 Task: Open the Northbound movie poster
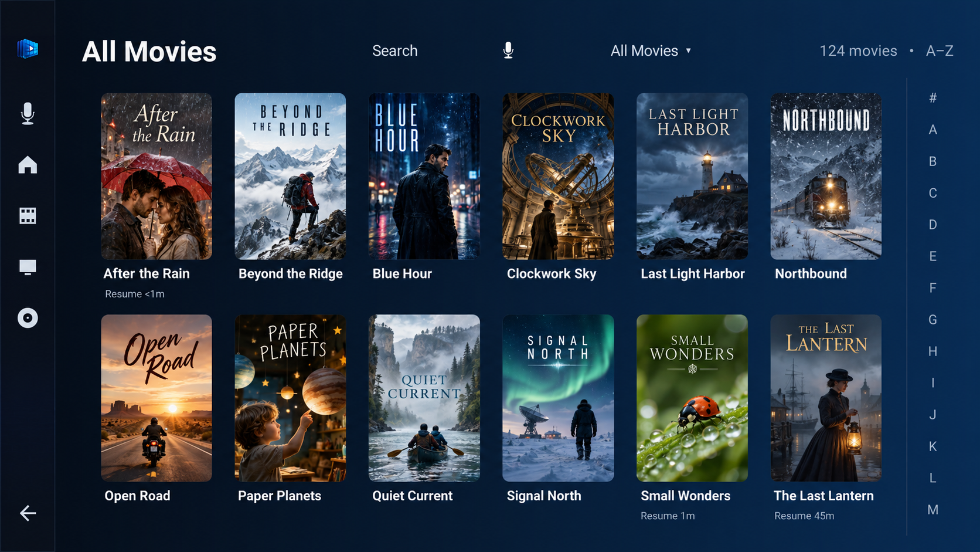point(826,176)
